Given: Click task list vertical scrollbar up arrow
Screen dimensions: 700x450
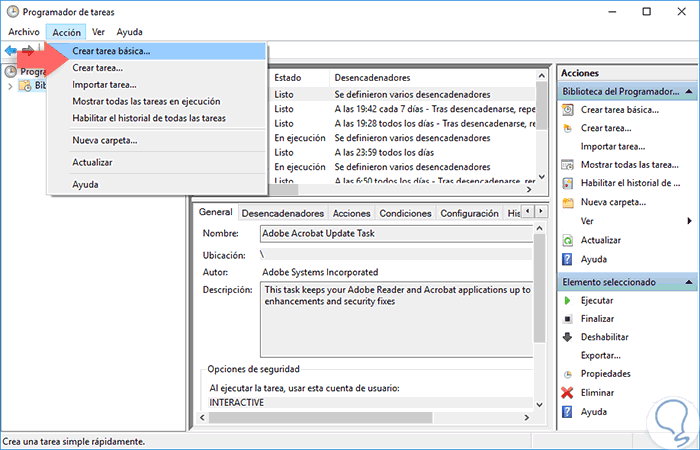Looking at the screenshot, I should pyautogui.click(x=542, y=75).
